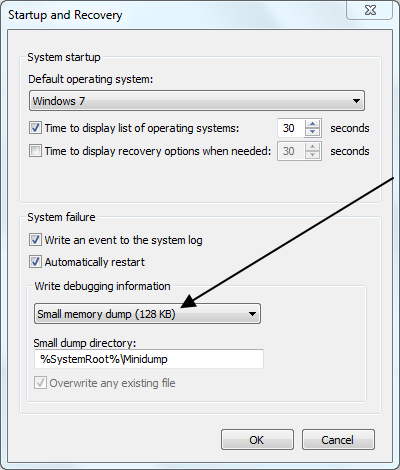The image size is (400, 470).
Task: Open the Default operating system dropdown
Action: [197, 100]
